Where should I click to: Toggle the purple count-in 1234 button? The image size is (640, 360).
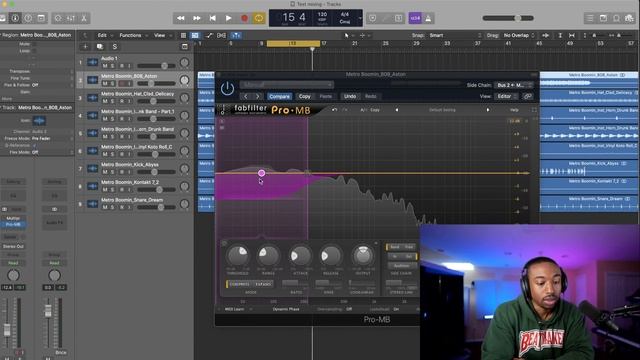415,18
